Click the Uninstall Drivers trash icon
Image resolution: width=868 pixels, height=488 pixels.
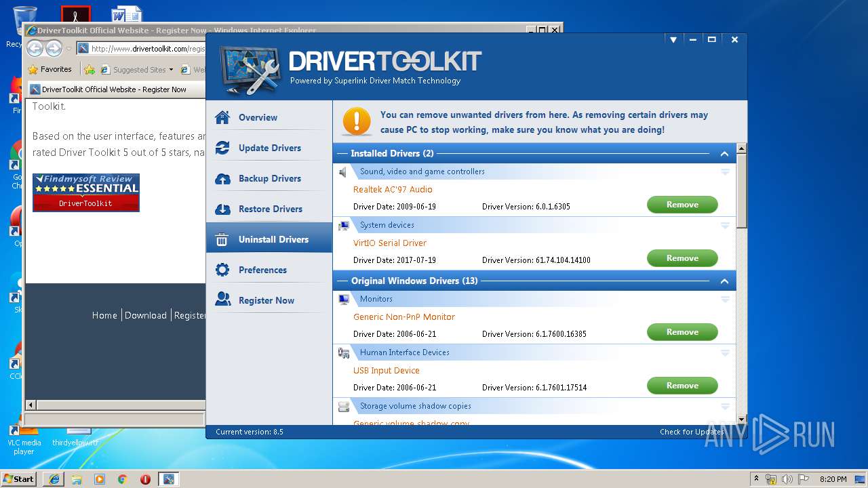click(x=222, y=239)
